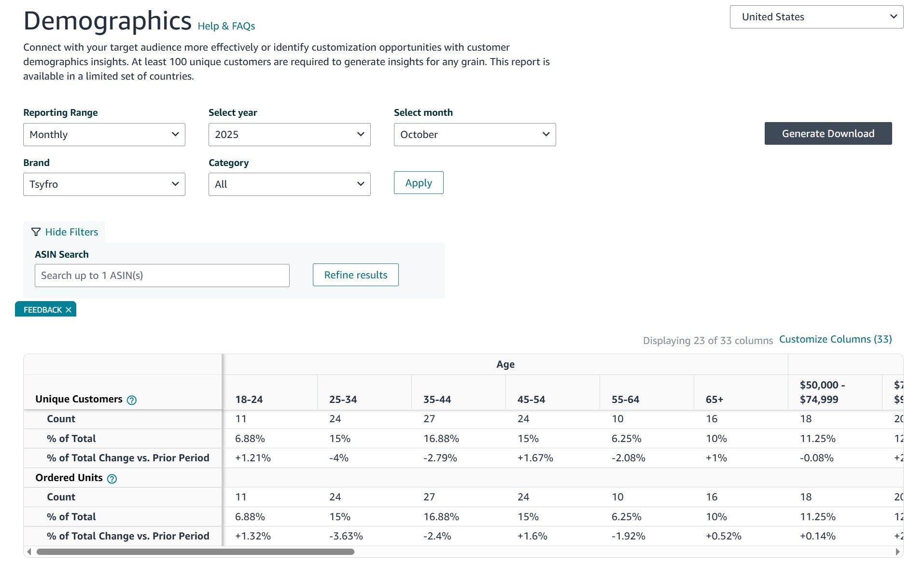Open the United States country dropdown

[x=816, y=17]
